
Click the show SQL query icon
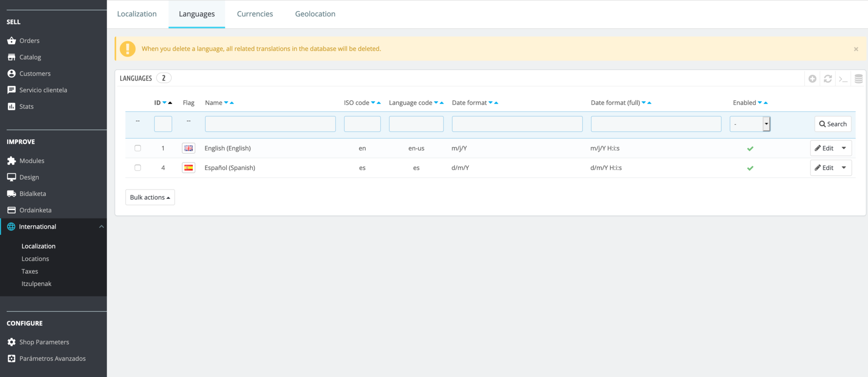[x=843, y=79]
